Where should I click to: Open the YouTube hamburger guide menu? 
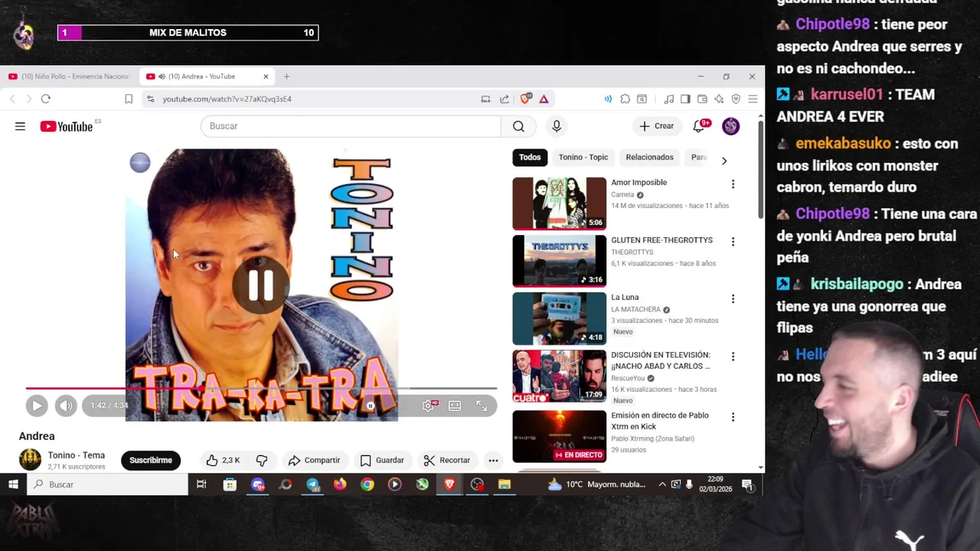(x=20, y=126)
